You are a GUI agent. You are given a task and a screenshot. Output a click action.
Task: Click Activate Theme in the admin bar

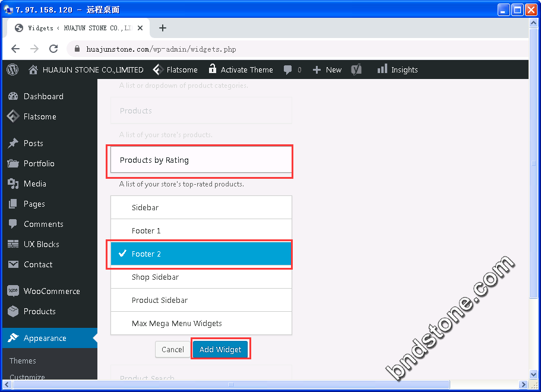[246, 69]
